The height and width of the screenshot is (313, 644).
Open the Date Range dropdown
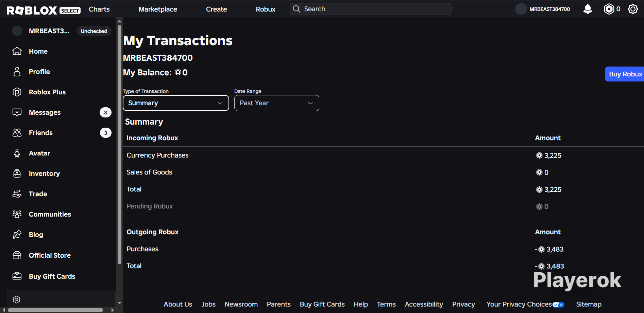coord(277,103)
